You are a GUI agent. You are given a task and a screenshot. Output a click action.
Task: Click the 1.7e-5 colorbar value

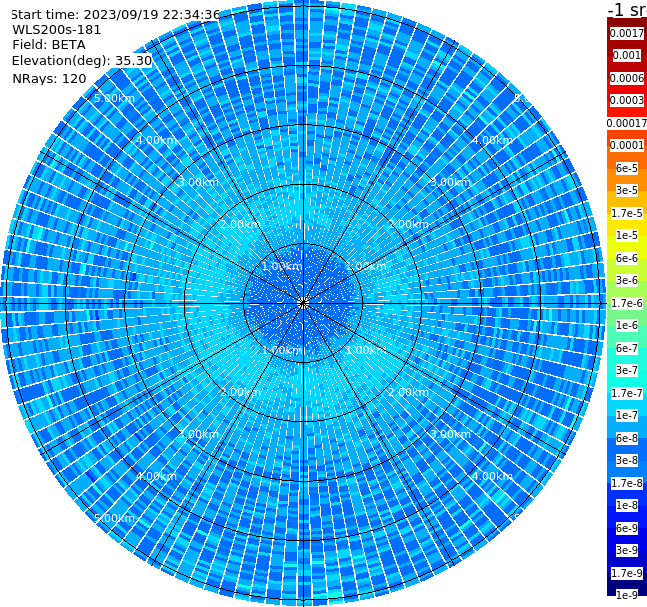[x=627, y=213]
